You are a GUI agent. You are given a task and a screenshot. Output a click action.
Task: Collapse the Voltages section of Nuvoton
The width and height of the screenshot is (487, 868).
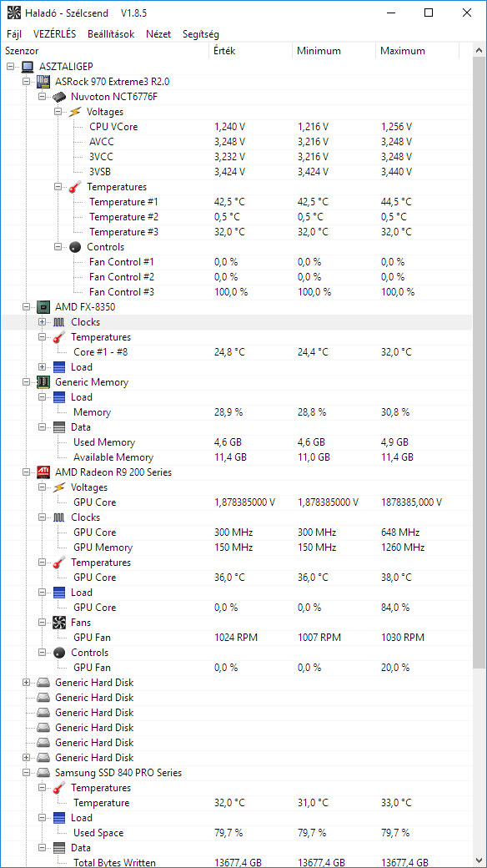click(58, 111)
